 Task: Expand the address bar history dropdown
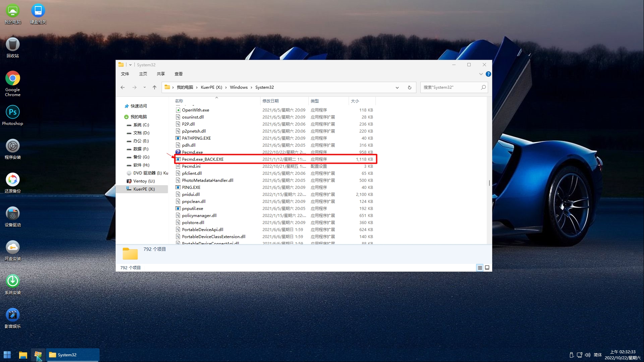coord(397,87)
